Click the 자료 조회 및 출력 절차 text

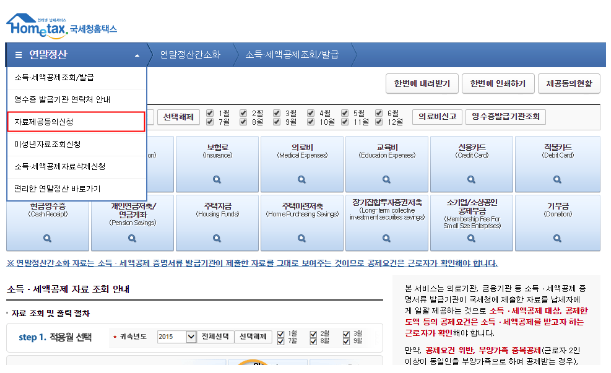point(51,313)
